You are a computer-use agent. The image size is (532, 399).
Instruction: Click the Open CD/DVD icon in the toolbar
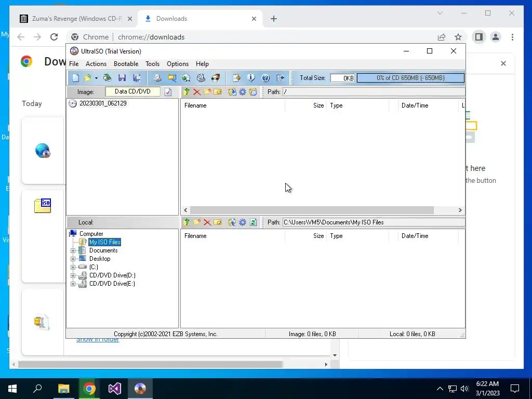[x=107, y=78]
